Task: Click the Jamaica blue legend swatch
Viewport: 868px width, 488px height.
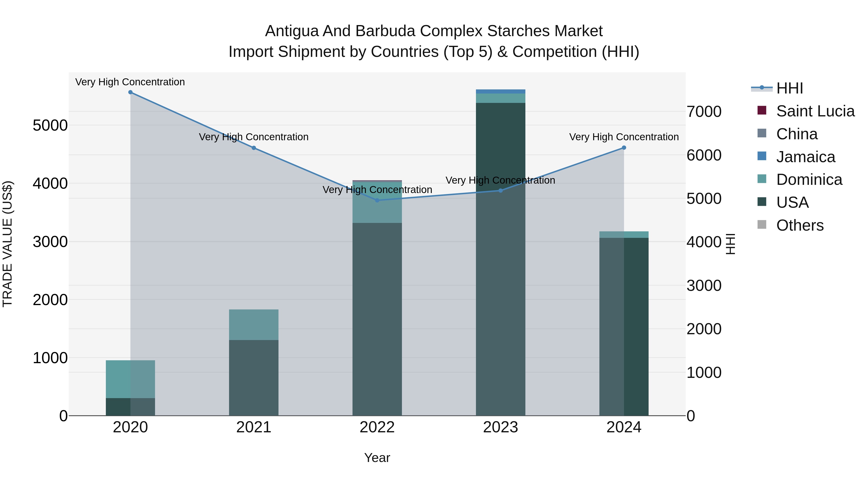Action: (x=762, y=156)
